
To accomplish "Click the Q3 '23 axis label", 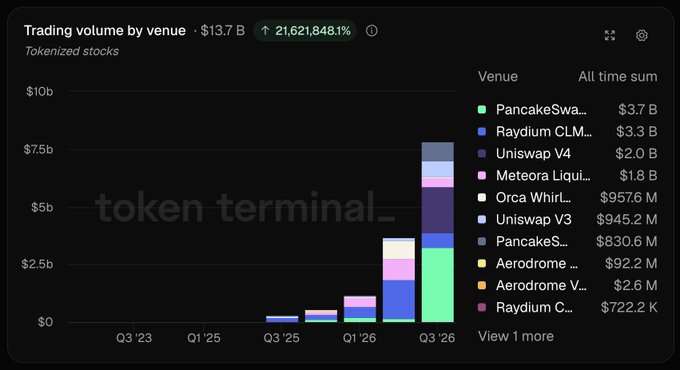I will pos(134,337).
